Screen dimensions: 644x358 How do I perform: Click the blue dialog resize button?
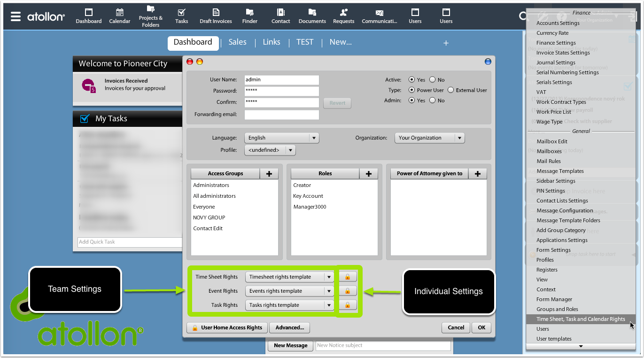click(x=488, y=62)
